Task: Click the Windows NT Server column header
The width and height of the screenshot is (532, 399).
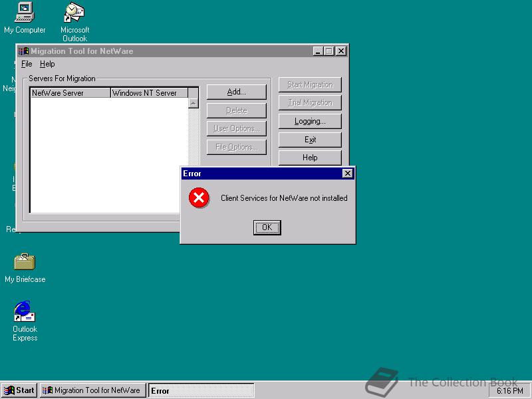Action: [149, 92]
